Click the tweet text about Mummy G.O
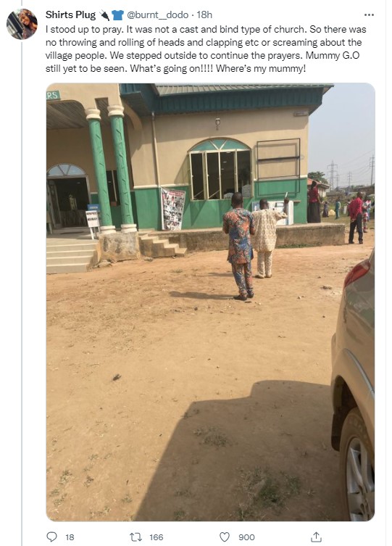 pyautogui.click(x=206, y=49)
